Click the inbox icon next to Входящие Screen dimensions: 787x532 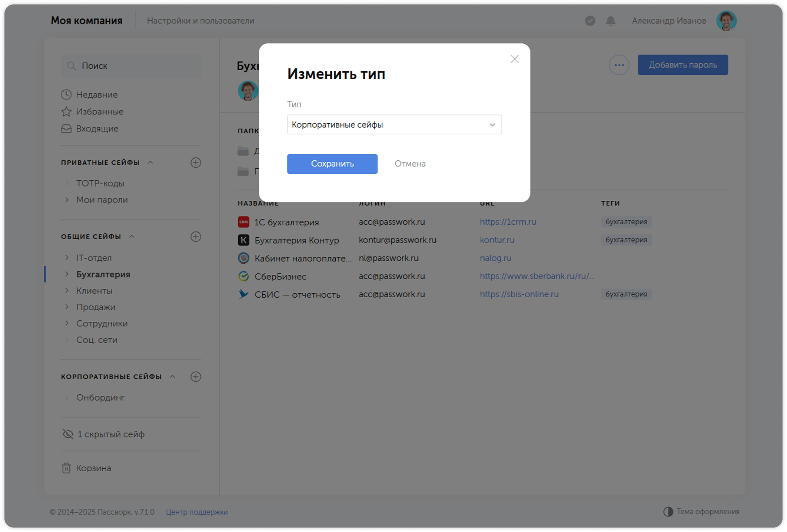click(x=66, y=128)
